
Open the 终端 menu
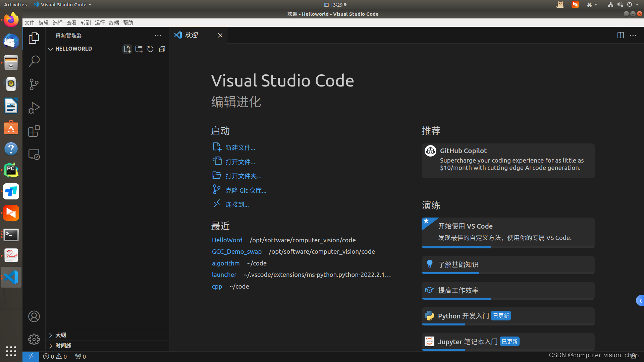coord(114,22)
